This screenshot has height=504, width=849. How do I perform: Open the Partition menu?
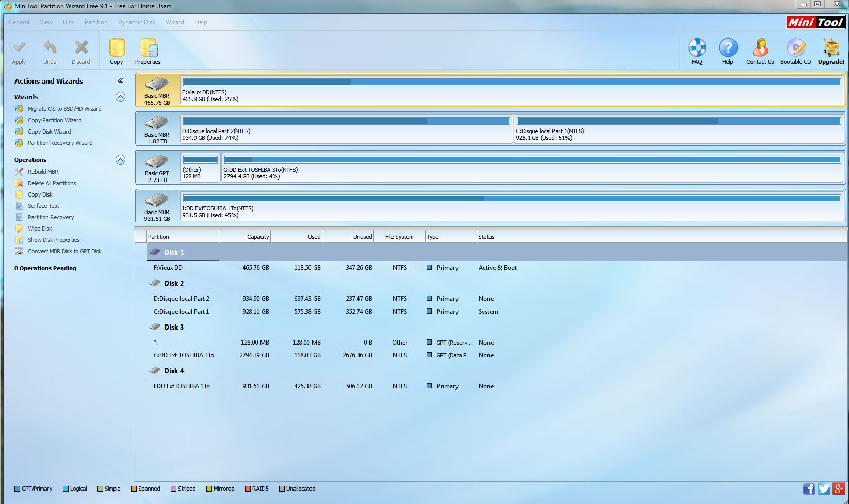(96, 22)
